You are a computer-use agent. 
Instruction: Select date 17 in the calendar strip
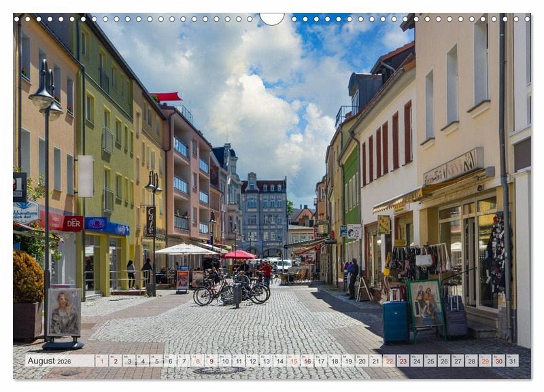pos(321,361)
